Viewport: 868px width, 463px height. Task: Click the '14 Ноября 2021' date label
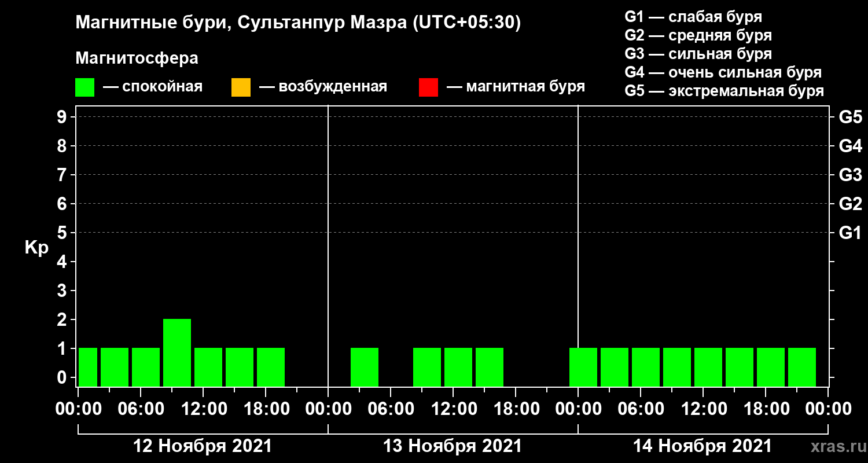[x=703, y=446]
